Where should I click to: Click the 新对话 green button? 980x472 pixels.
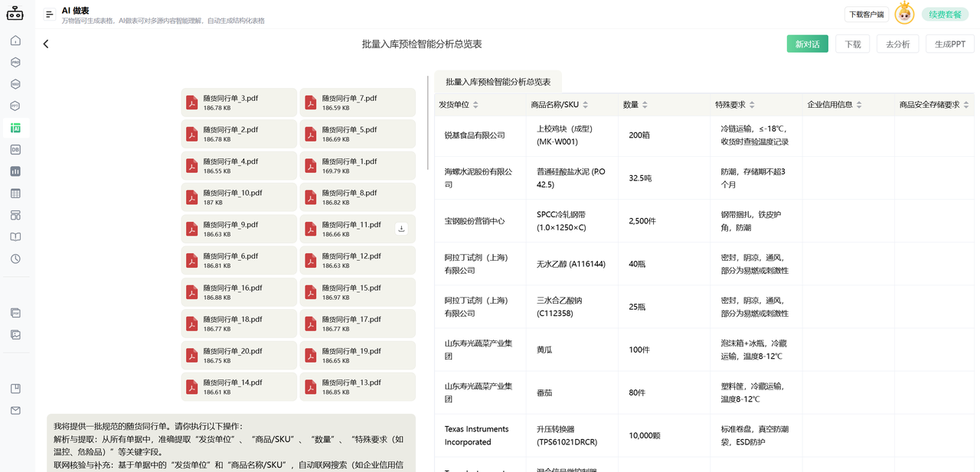coord(807,44)
